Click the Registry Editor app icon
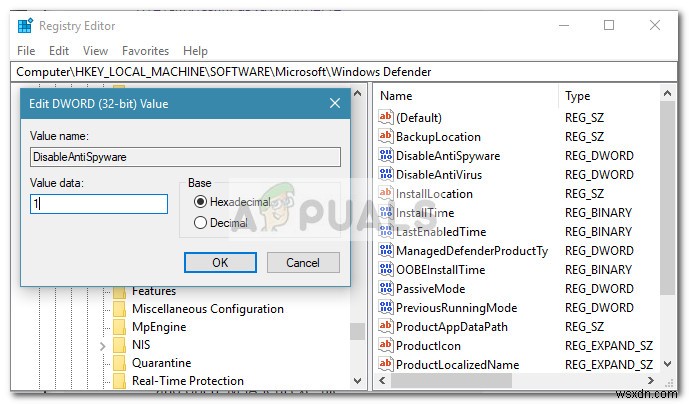The height and width of the screenshot is (404, 689). [x=25, y=26]
